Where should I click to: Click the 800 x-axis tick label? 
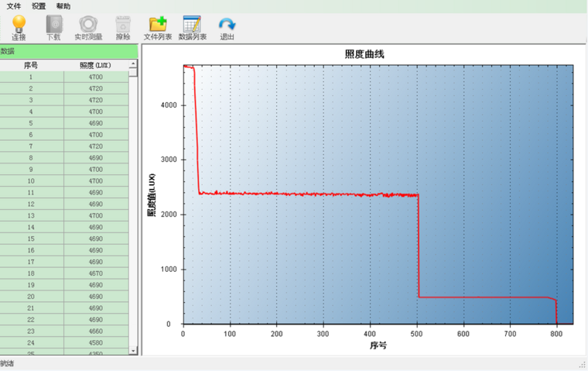556,334
